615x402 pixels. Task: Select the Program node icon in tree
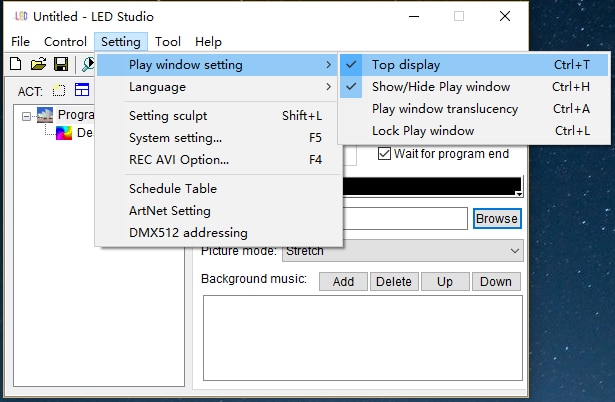click(45, 115)
